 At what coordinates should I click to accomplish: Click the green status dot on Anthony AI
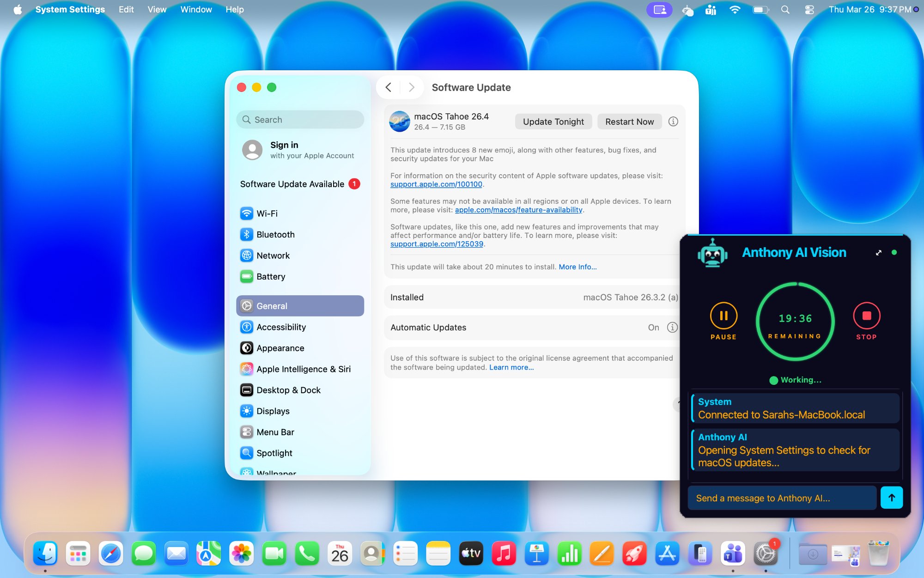pyautogui.click(x=894, y=252)
